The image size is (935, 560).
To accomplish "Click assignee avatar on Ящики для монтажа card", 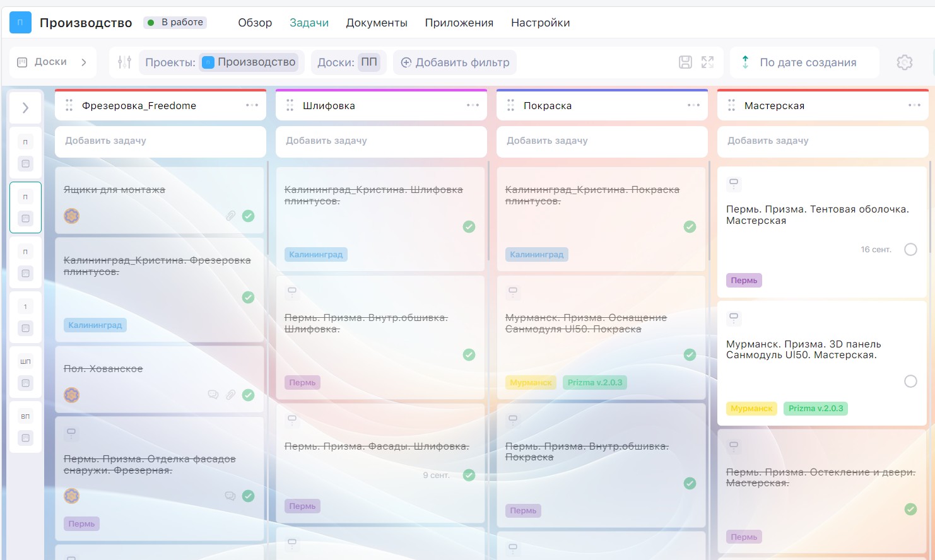I will 72,216.
